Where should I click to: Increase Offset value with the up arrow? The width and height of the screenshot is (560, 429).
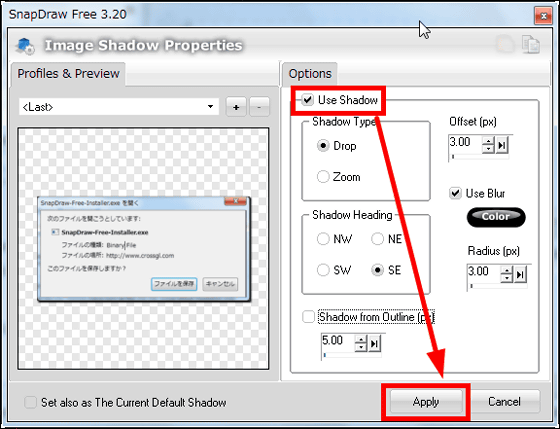[x=488, y=141]
